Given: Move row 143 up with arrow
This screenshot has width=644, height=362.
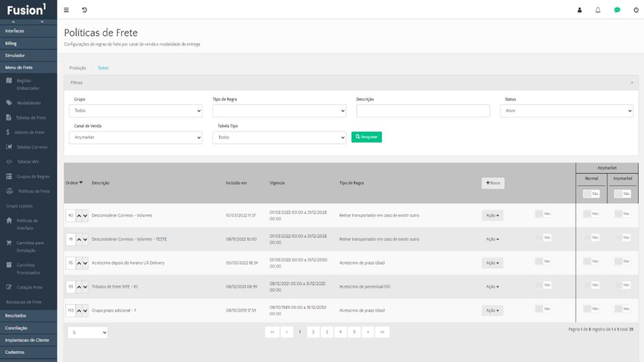Looking at the screenshot, I should coord(79,310).
